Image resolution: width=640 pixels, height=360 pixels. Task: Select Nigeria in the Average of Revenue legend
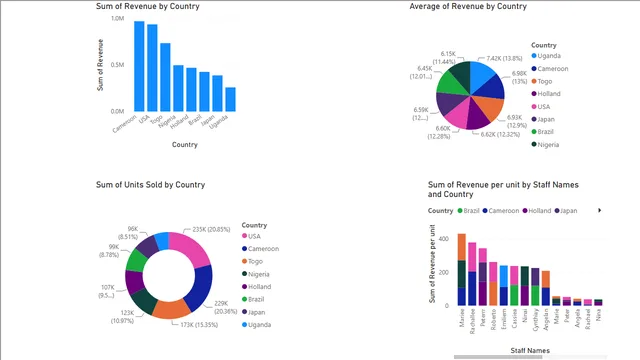[x=545, y=144]
